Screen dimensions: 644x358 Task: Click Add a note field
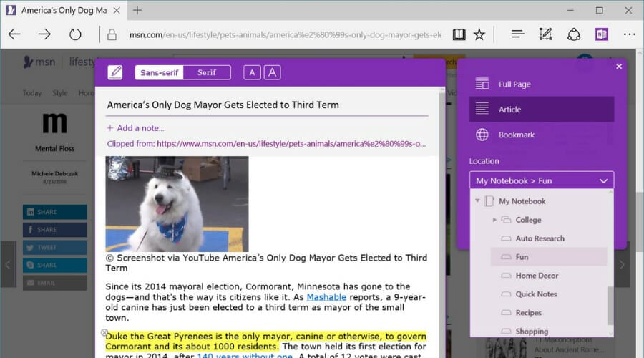[136, 128]
